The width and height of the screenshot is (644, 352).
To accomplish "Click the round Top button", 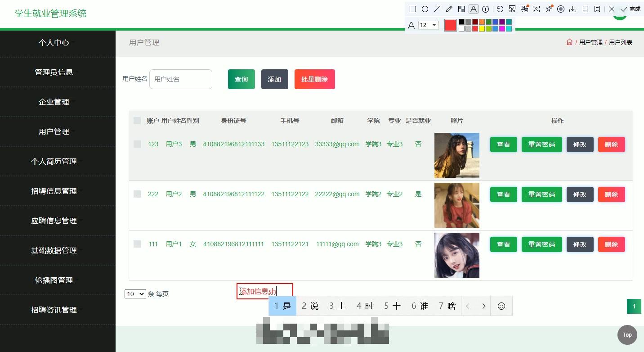I will [x=627, y=335].
